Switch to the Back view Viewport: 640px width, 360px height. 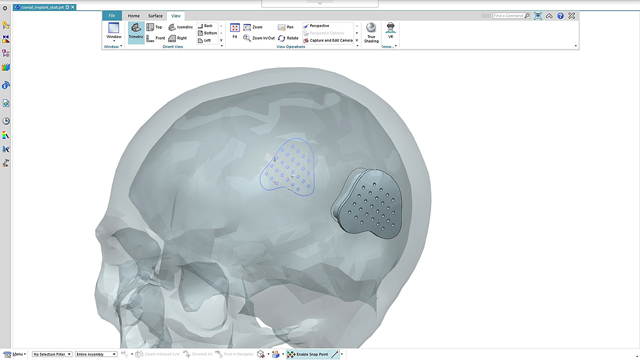point(205,26)
